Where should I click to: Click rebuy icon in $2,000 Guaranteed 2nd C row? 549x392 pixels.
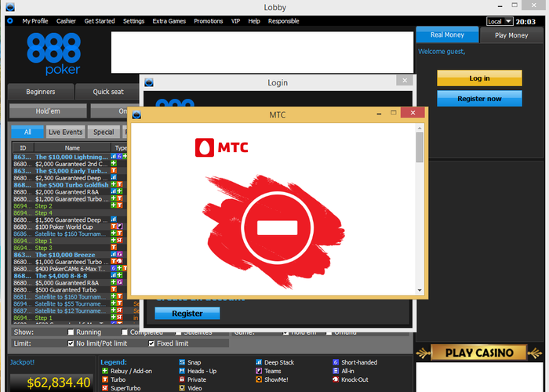coord(114,163)
